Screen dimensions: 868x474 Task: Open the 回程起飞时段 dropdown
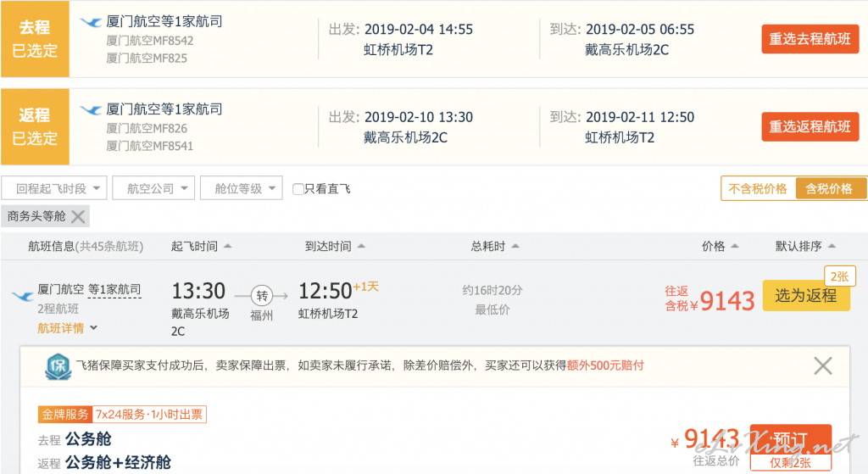(x=53, y=188)
